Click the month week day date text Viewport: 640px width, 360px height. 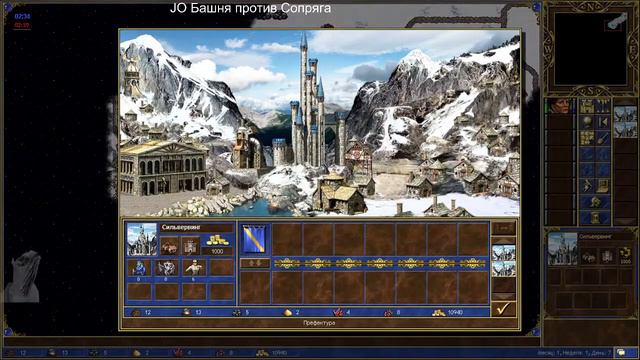tap(574, 353)
